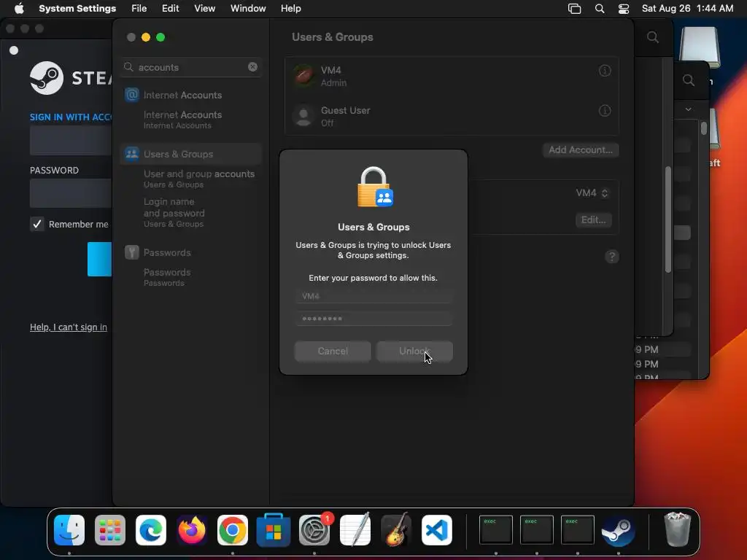
Task: Click the Steam account name field
Action: pos(71,141)
